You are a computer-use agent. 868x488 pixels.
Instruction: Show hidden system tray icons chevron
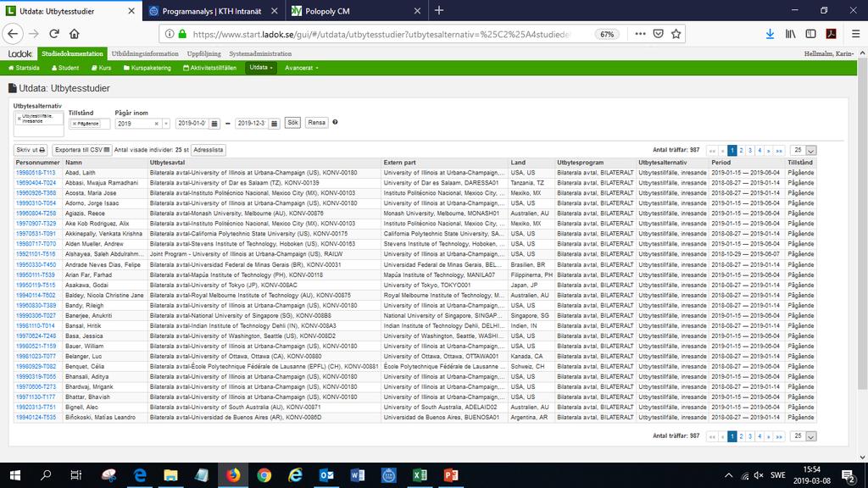[728, 475]
